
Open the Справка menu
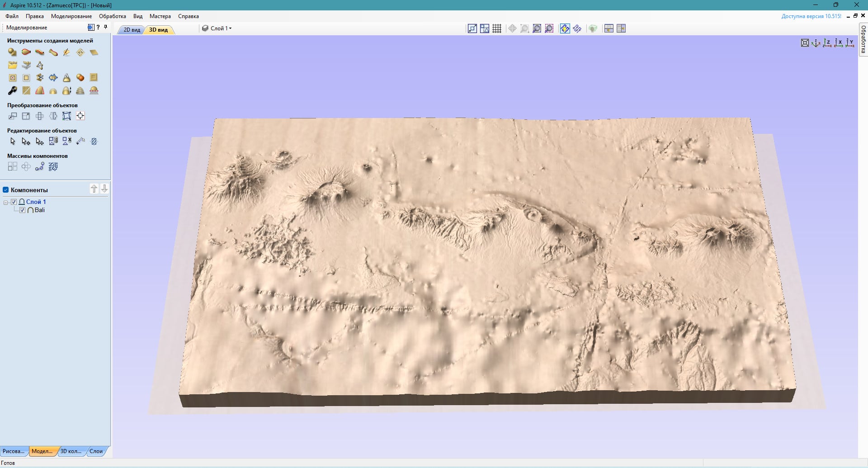[189, 16]
